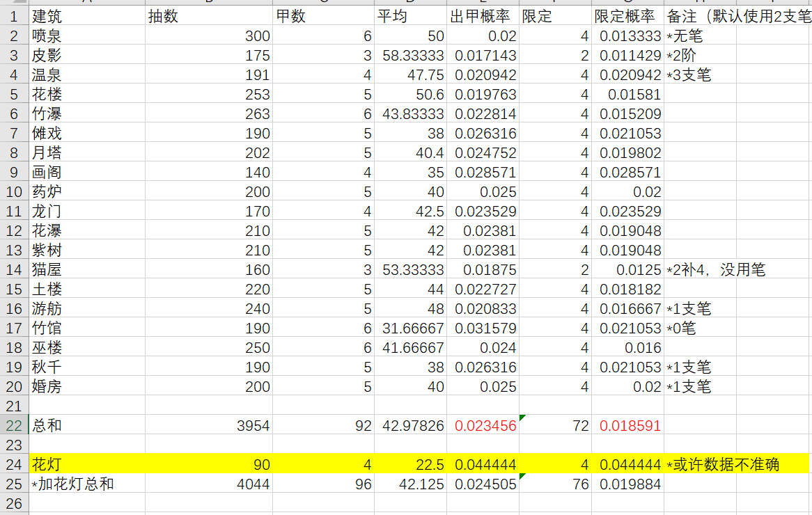Click the note '*或许数据不准确'
Image resolution: width=812 pixels, height=515 pixels.
(x=723, y=464)
